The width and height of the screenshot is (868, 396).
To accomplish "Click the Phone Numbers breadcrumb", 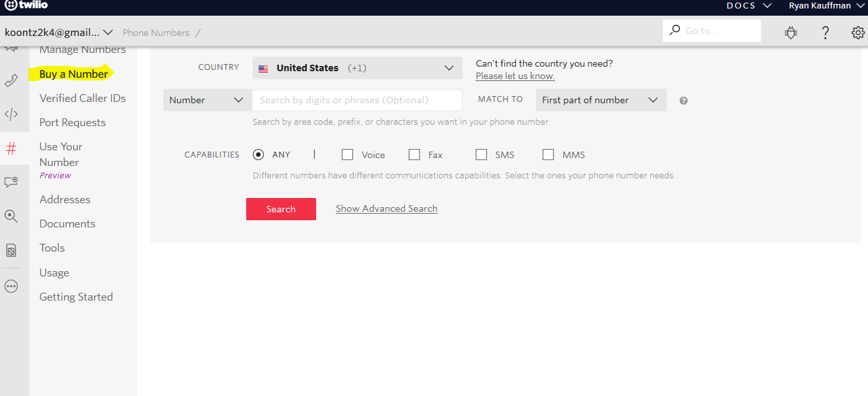I will click(156, 33).
